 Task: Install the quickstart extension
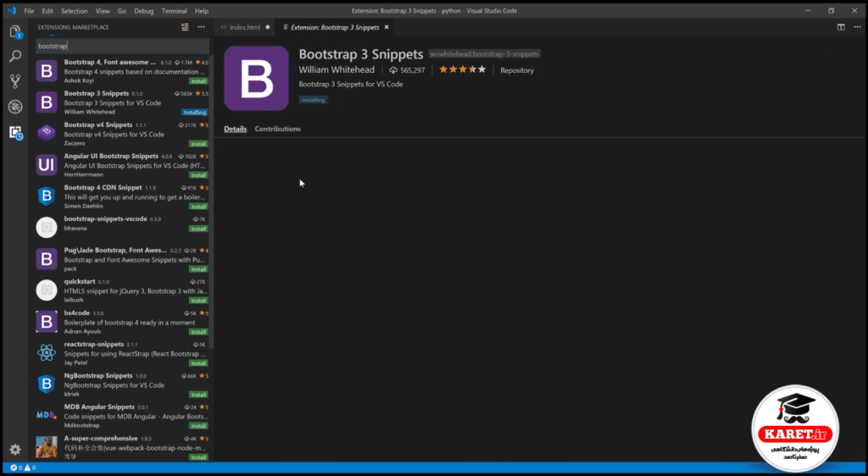point(198,300)
